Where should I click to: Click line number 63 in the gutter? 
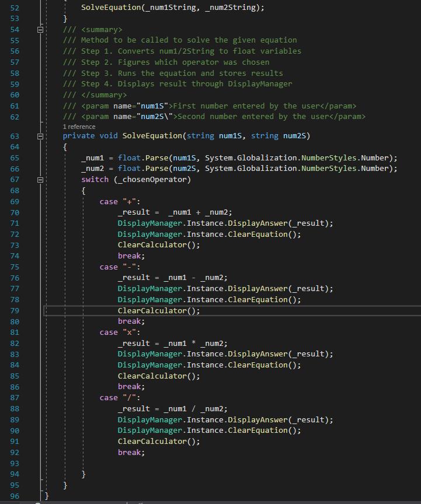click(x=15, y=136)
